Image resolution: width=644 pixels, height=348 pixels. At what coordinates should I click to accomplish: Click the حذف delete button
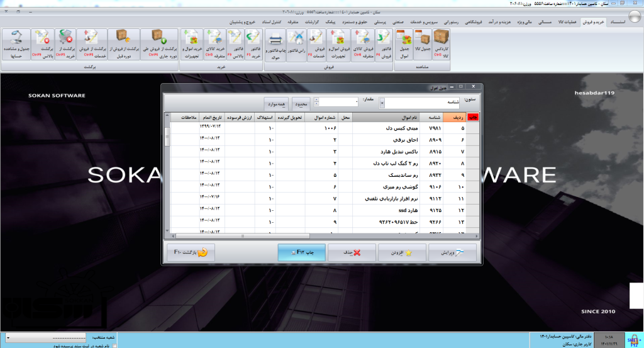pyautogui.click(x=352, y=253)
